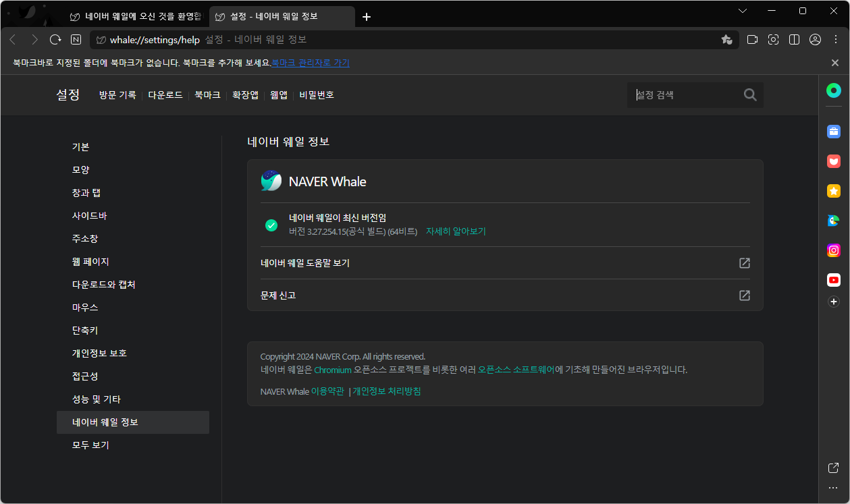Open 비밀번호 from settings header
Viewport: 850px width, 504px height.
pos(317,95)
